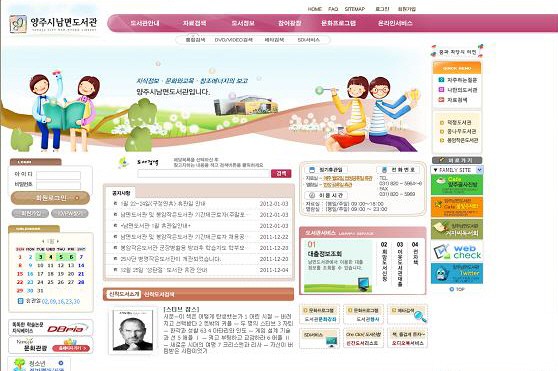This screenshot has width=558, height=371.
Task: Click the brown 회원로그인 login button
Action: [50, 198]
